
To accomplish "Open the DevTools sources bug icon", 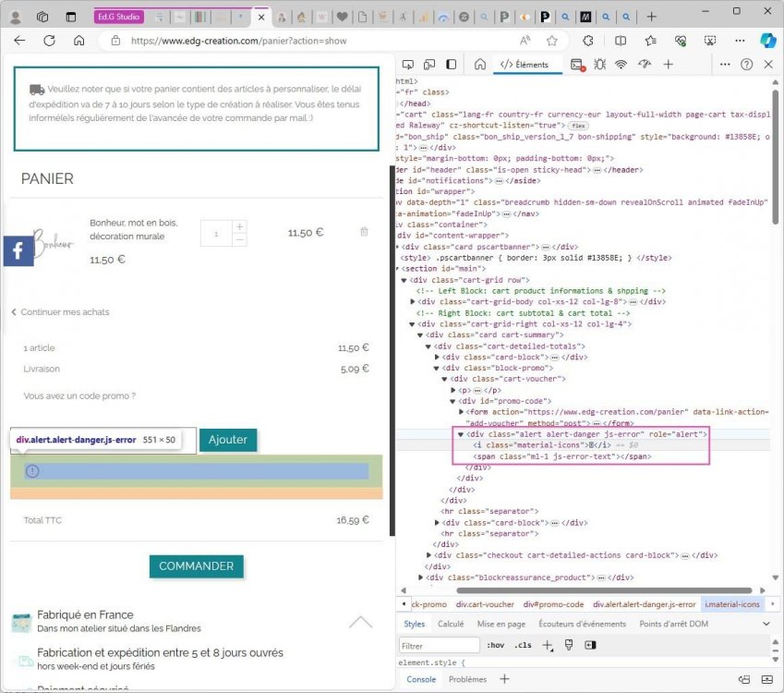I will pyautogui.click(x=599, y=65).
